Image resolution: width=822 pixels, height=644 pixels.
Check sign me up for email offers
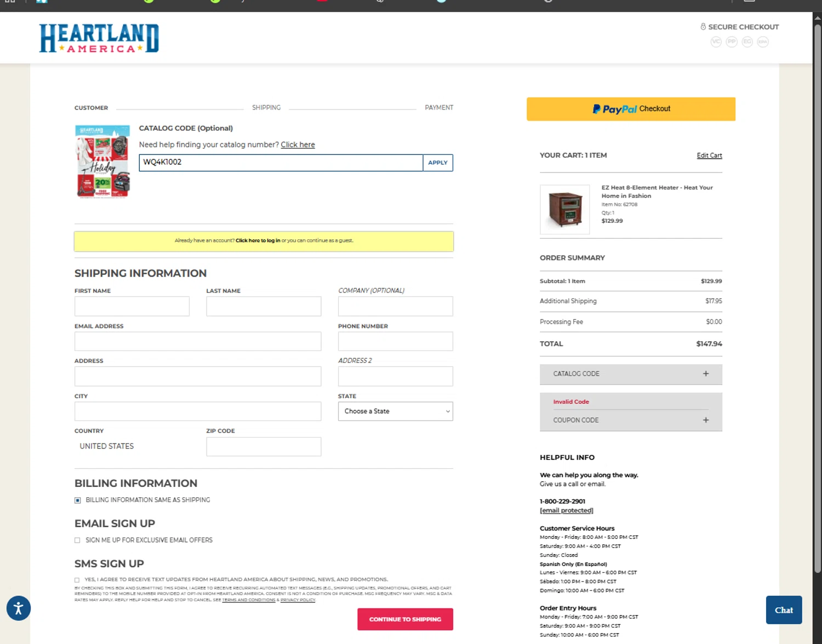77,540
